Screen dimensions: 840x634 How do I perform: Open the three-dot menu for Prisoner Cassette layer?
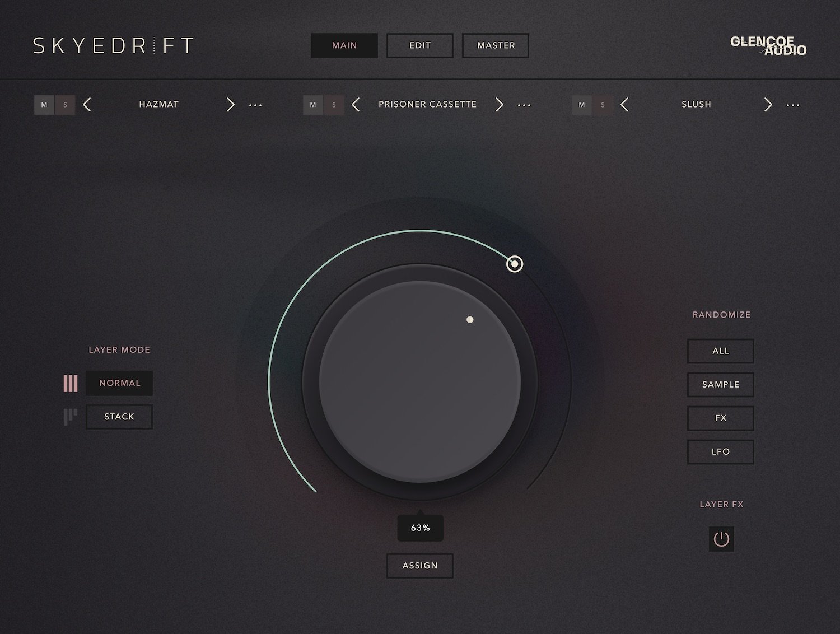524,105
